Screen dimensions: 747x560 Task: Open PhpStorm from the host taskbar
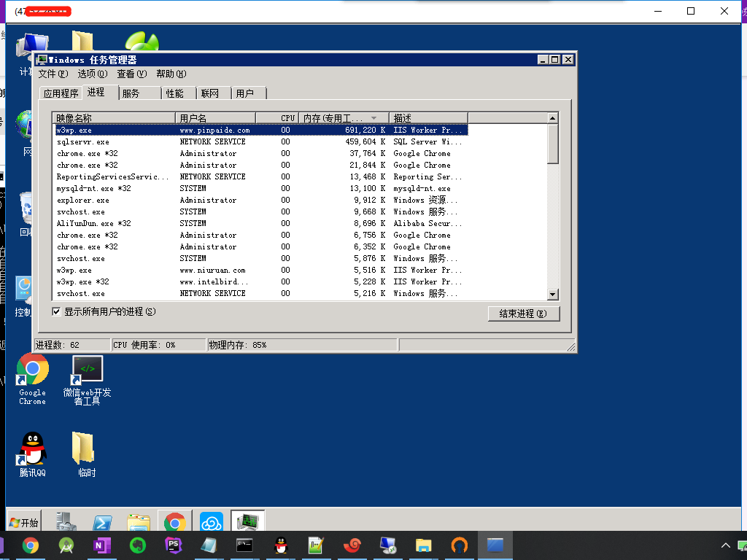pos(174,545)
